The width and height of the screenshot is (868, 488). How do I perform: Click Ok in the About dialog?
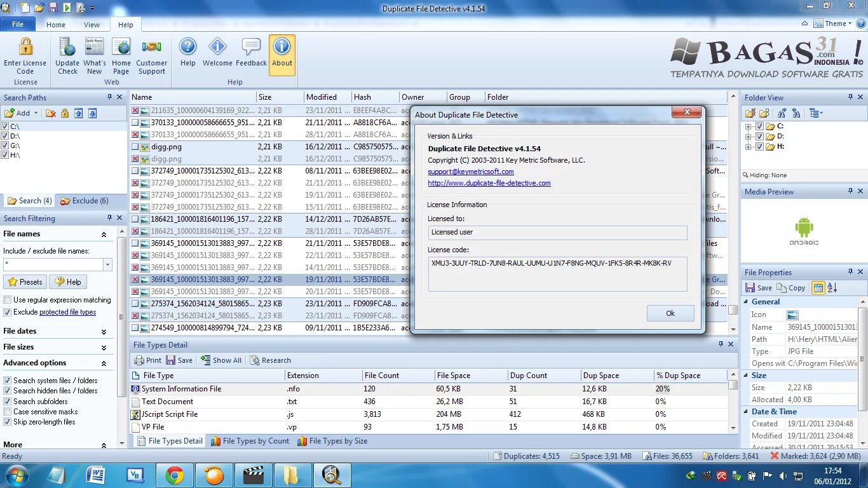[x=670, y=313]
